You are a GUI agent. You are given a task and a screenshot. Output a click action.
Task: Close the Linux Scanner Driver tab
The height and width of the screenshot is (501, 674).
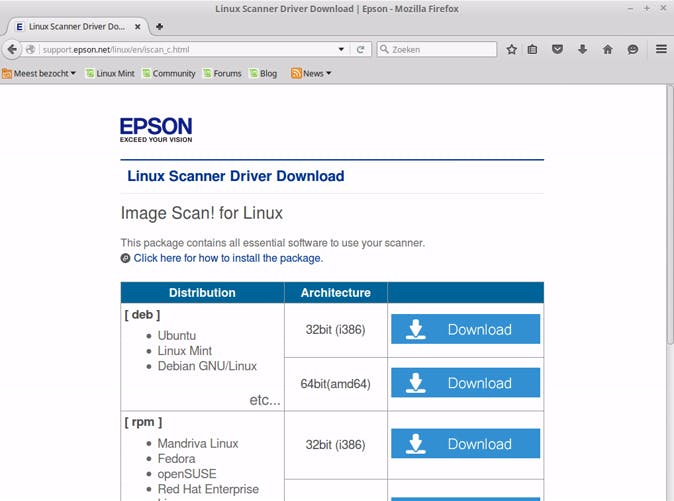(x=138, y=27)
